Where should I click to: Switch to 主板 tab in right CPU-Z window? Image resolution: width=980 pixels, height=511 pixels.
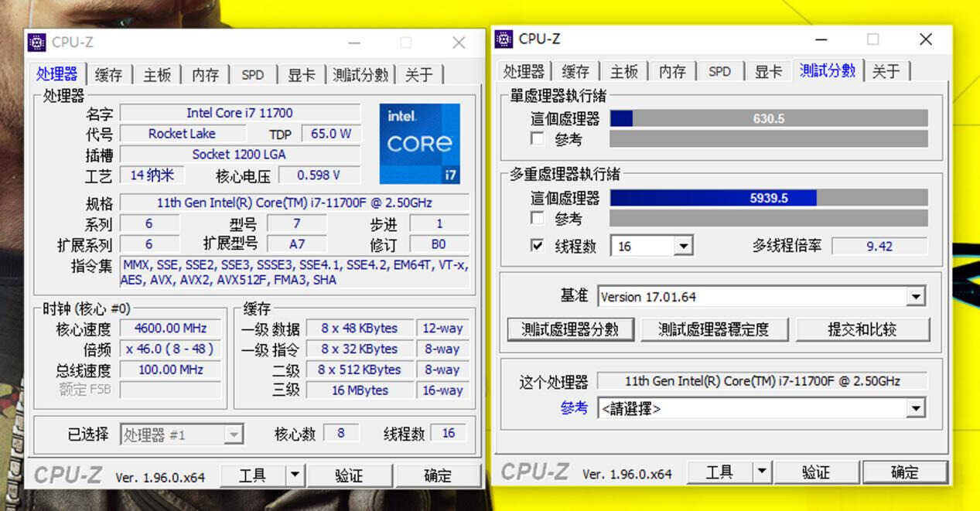[624, 72]
